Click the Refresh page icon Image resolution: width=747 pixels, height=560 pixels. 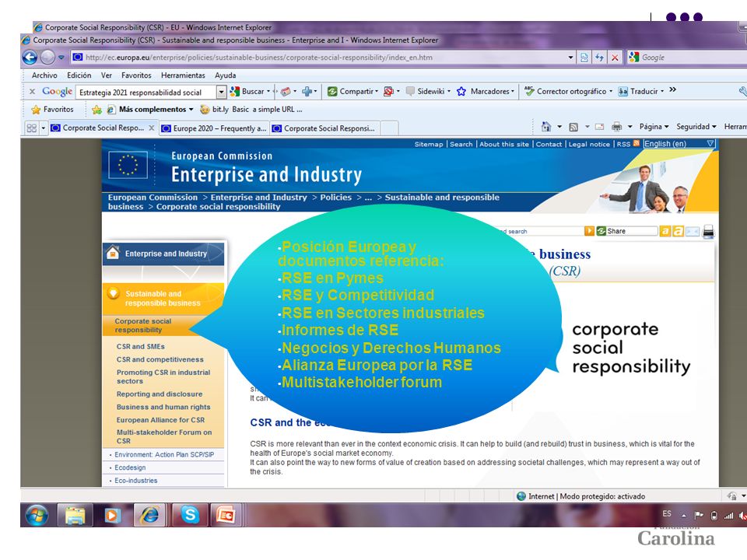(599, 58)
